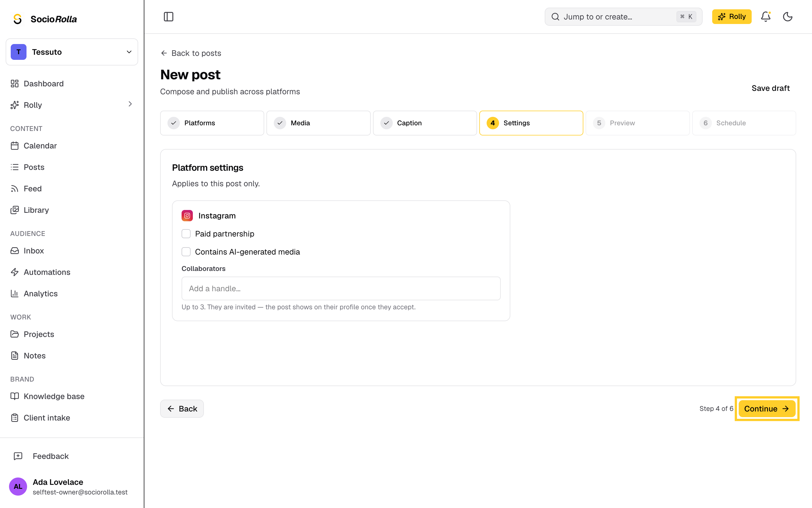Open the Inbox
812x508 pixels.
72,251
